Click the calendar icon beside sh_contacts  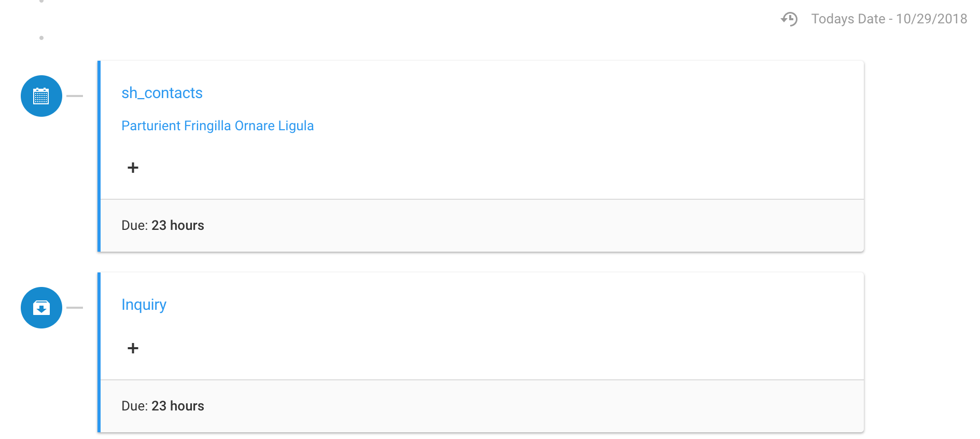pyautogui.click(x=41, y=96)
